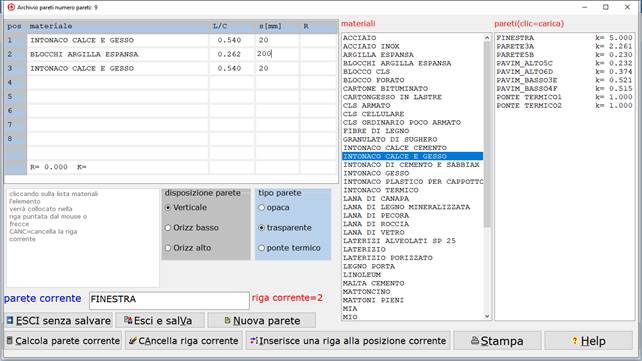This screenshot has height=361, width=642.
Task: Click the L/C value 0.262
Action: [232, 54]
